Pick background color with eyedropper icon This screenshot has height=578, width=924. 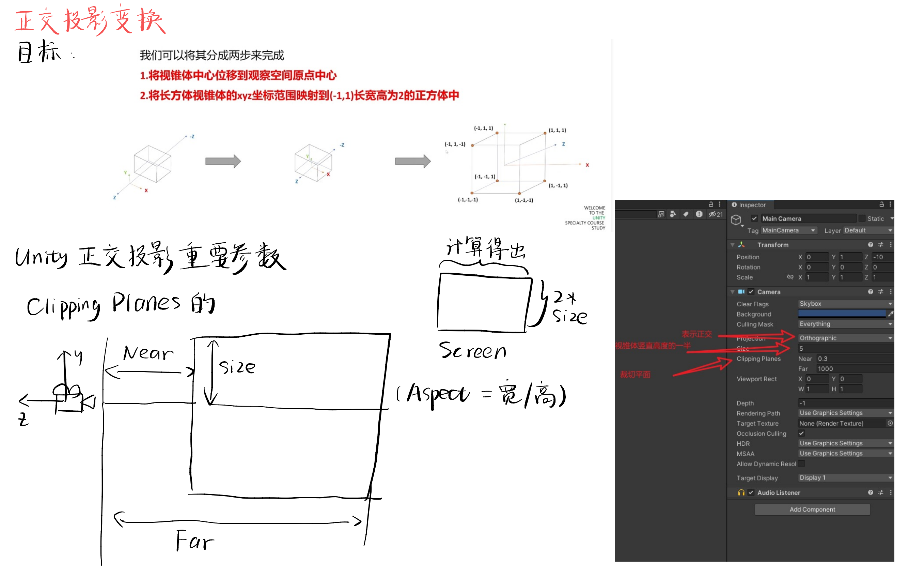890,314
